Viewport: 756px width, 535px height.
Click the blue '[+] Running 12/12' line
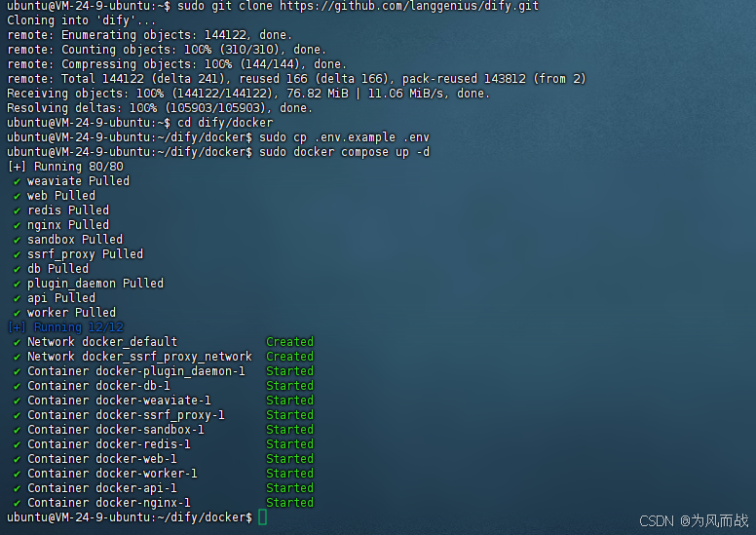tap(65, 327)
